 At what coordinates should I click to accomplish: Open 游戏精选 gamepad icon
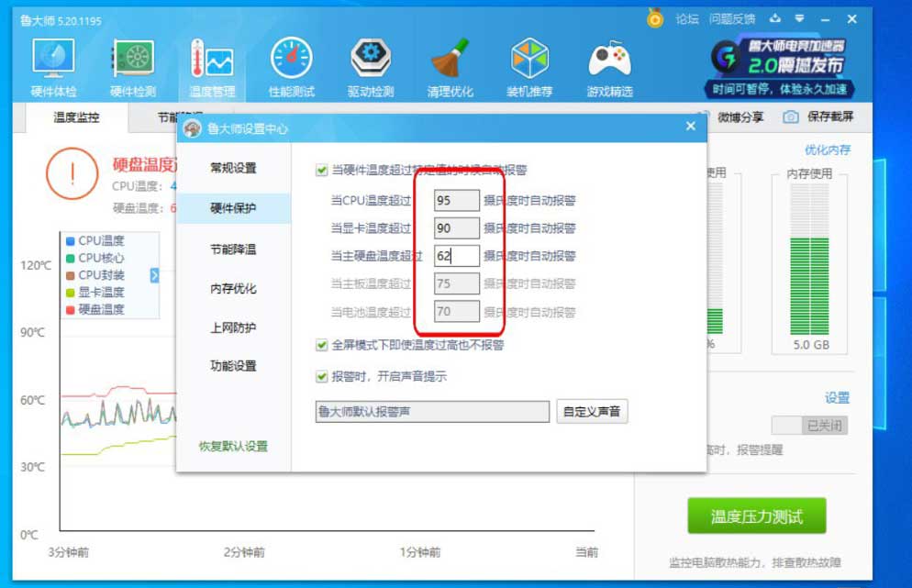coord(609,67)
